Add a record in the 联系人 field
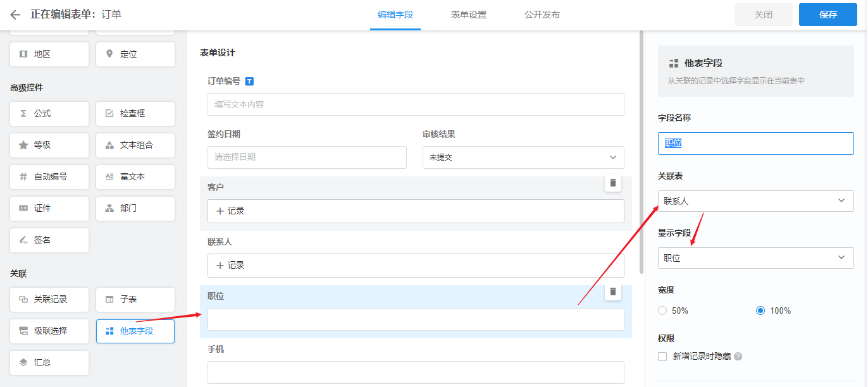The image size is (868, 387). tap(416, 266)
